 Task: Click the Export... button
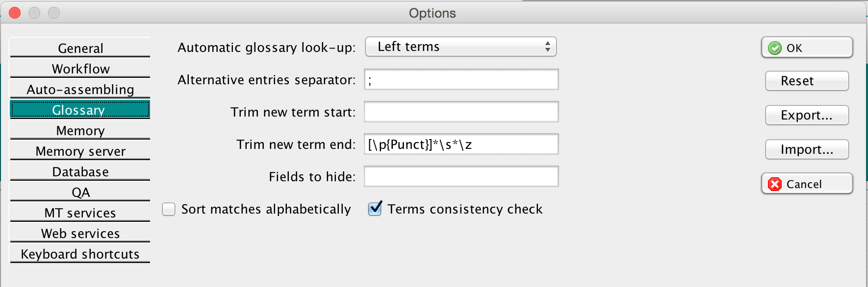807,115
